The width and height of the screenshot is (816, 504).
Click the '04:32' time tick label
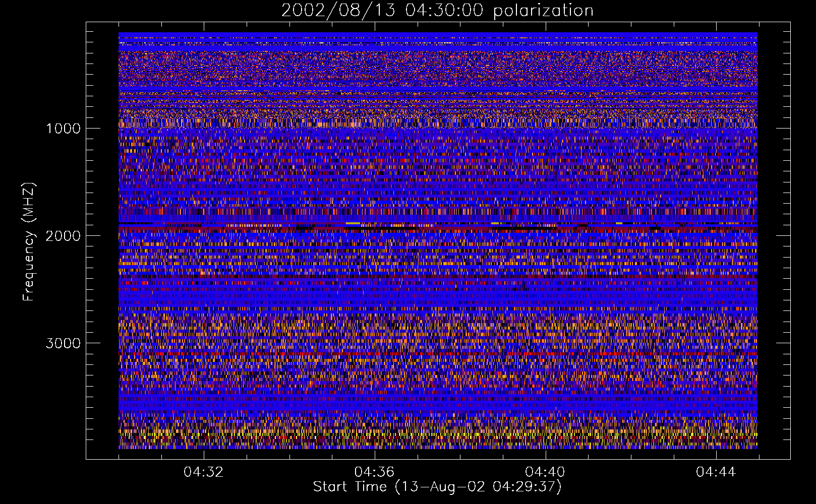click(203, 472)
